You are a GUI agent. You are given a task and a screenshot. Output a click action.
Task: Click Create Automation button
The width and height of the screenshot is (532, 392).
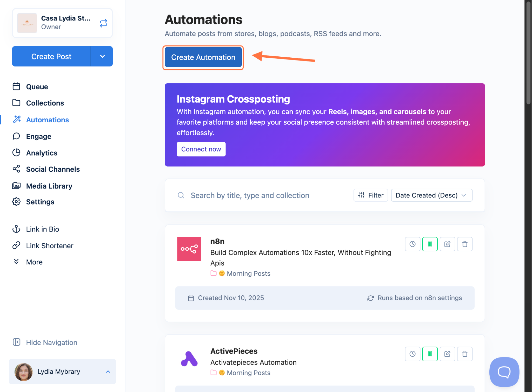[203, 57]
